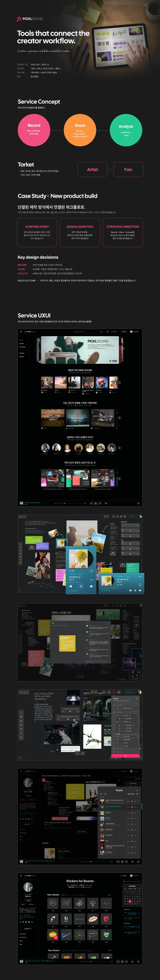
Task: Select Explore in the home screen sidebar
Action: coord(21,343)
